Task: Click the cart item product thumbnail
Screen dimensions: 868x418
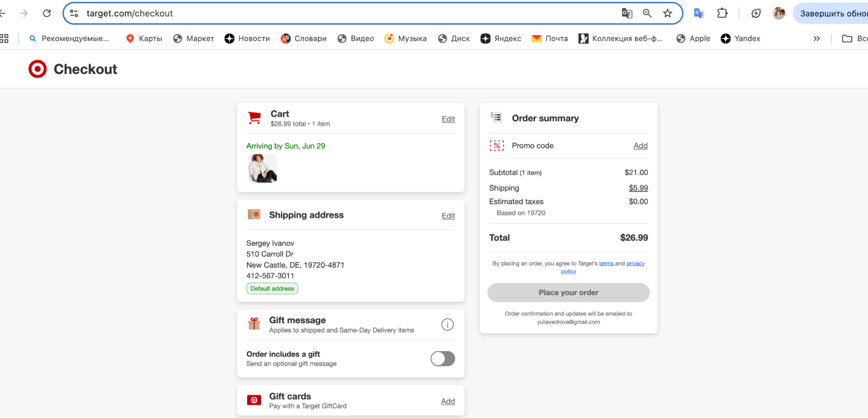Action: coord(262,168)
